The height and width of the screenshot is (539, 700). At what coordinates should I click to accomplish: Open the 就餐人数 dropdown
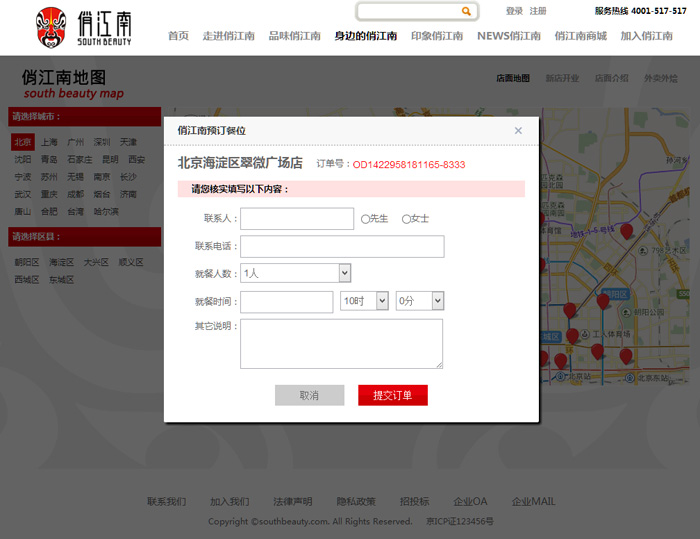click(296, 273)
